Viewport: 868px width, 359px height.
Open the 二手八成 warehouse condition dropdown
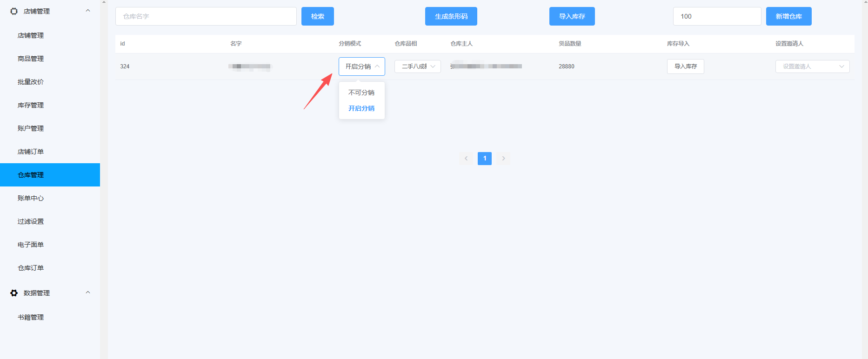[x=418, y=66]
